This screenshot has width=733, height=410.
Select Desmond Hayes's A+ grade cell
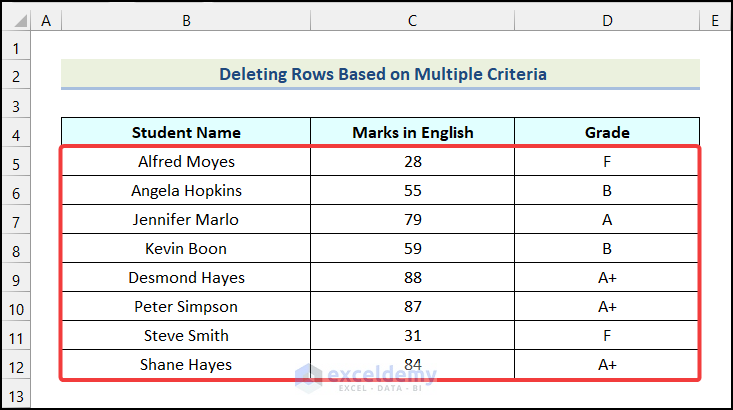coord(607,278)
